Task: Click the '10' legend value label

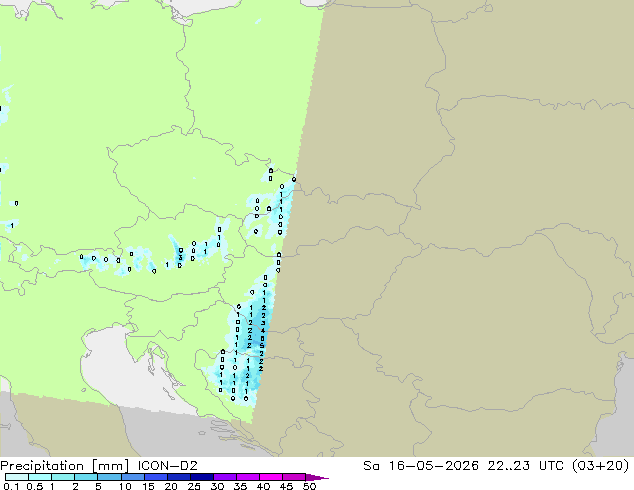Action: (x=125, y=486)
